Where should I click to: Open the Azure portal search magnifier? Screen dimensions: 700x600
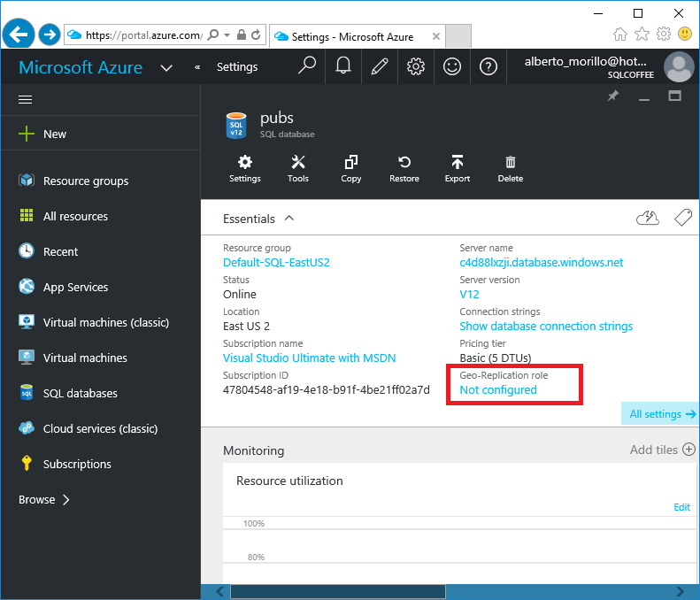[x=307, y=66]
